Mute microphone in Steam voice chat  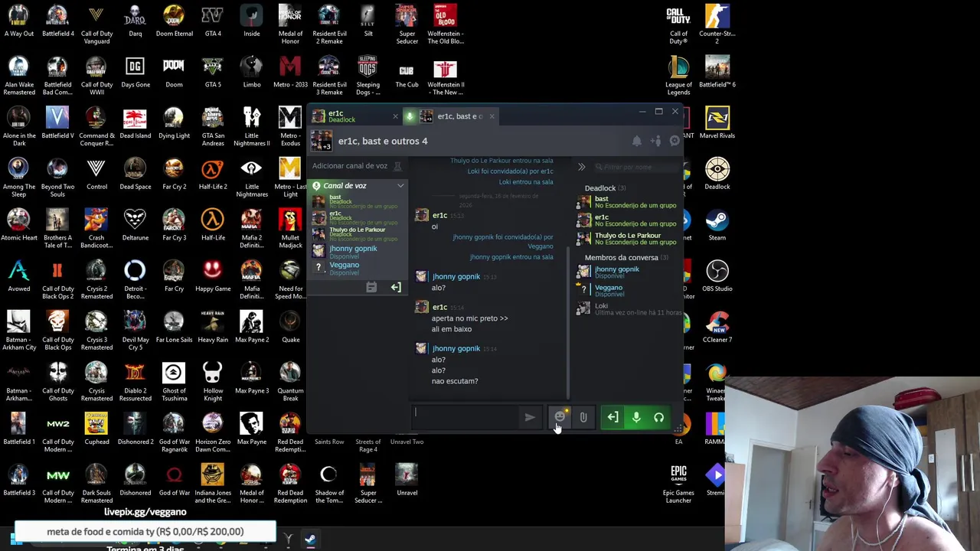(635, 417)
